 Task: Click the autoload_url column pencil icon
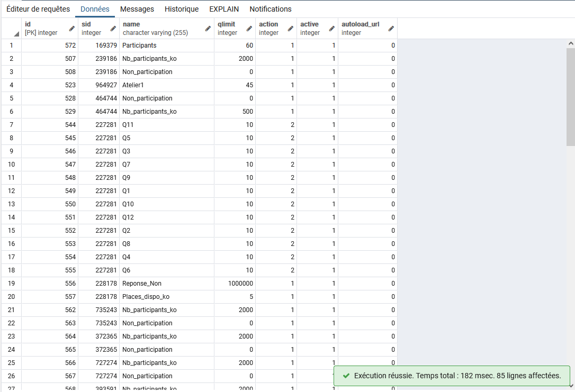tap(391, 29)
